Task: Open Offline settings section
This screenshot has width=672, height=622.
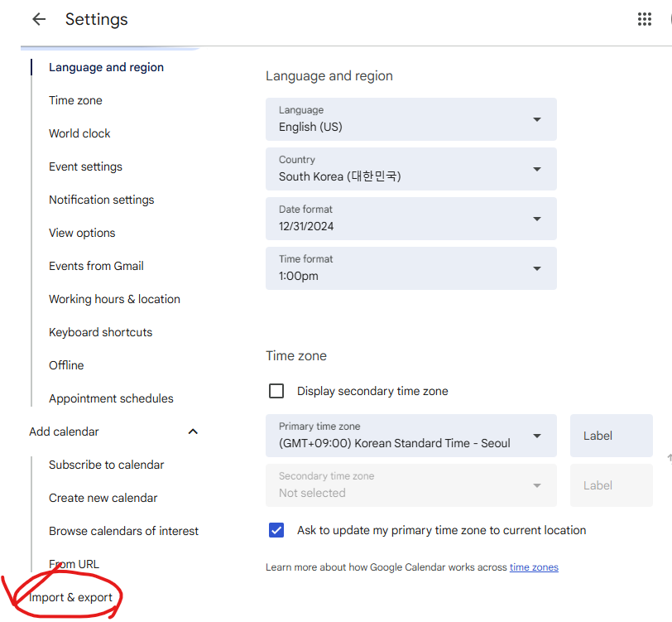Action: click(66, 365)
